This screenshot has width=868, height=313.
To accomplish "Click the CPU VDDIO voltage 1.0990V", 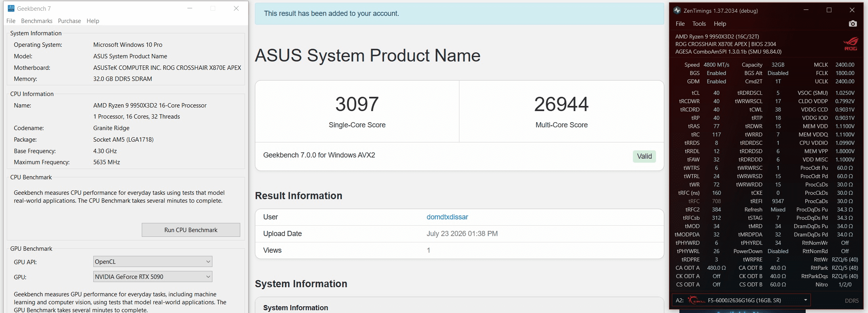I will 845,143.
